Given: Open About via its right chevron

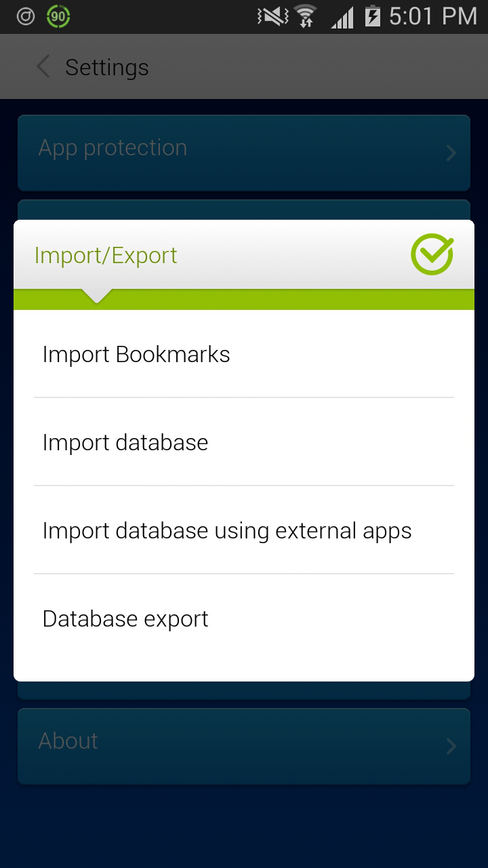Looking at the screenshot, I should click(451, 747).
